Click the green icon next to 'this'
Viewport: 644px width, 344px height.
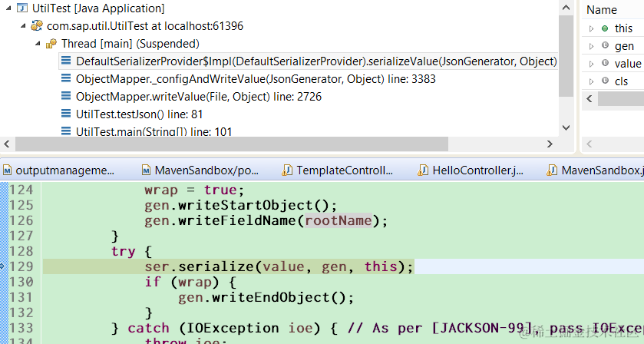pyautogui.click(x=605, y=28)
